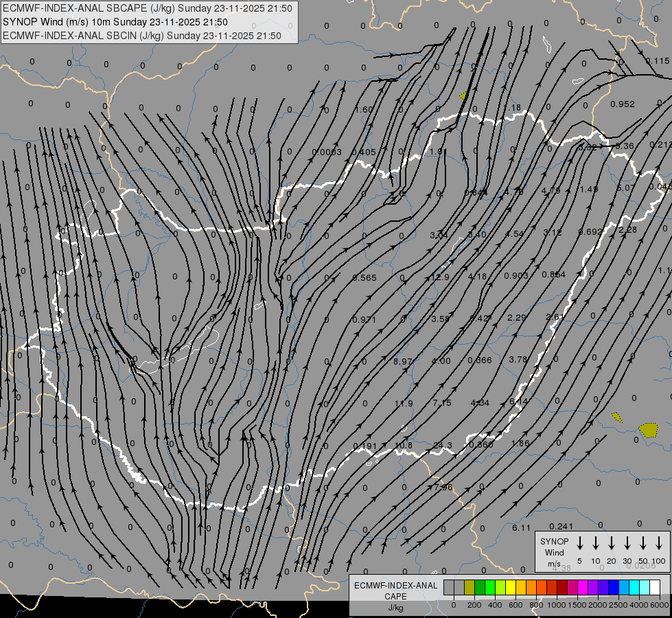Click the small olive CAPE patch near the top

463,95
